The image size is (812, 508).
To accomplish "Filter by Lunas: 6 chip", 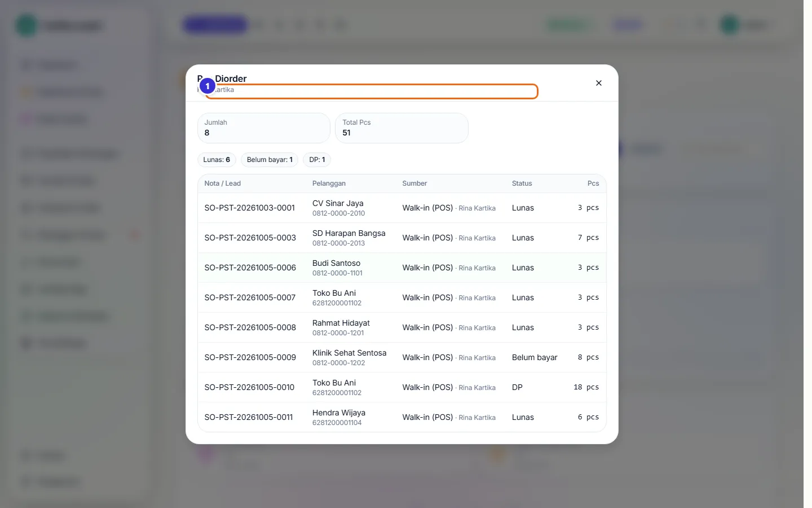I will pyautogui.click(x=217, y=160).
